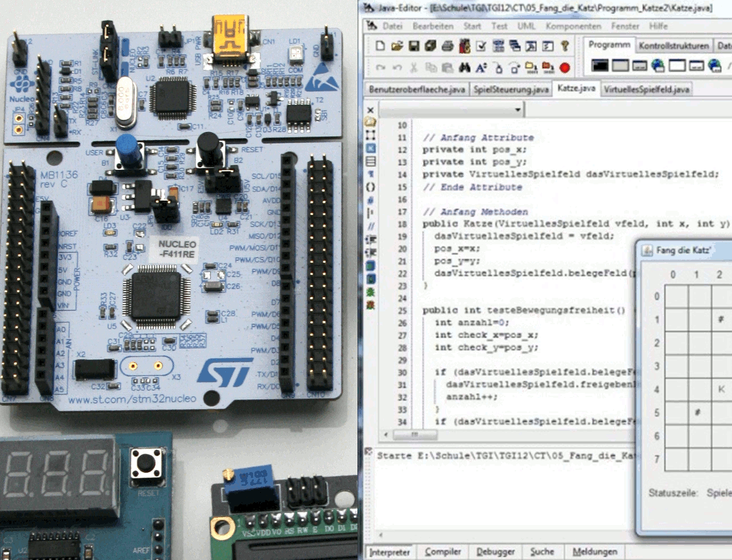Click the red round stop icon

[x=565, y=68]
